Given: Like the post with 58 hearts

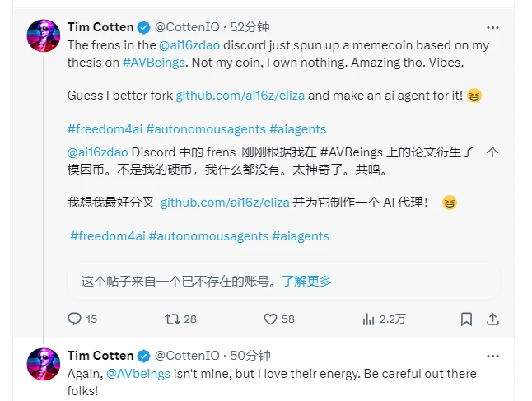Looking at the screenshot, I should 270,319.
